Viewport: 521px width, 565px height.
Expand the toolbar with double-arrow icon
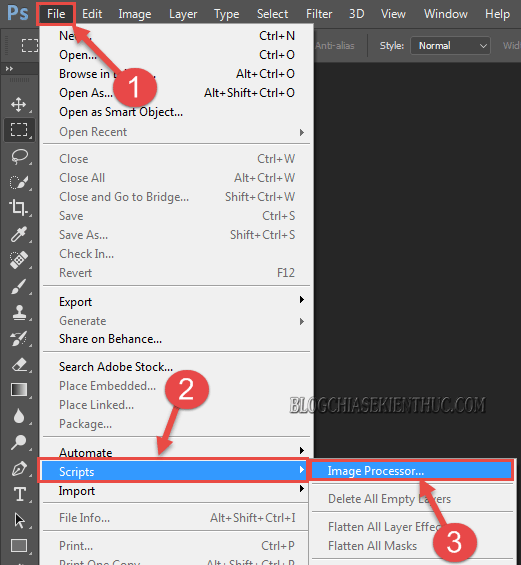9,68
